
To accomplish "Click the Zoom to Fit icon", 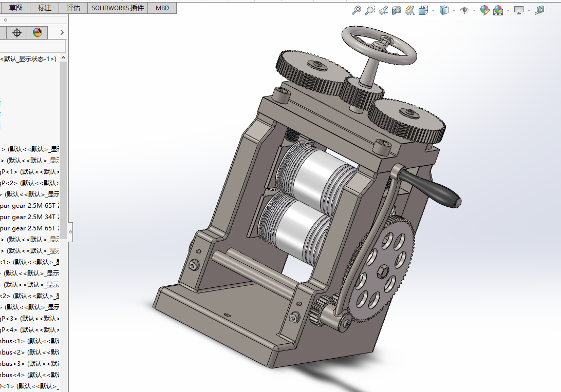I will [x=356, y=10].
